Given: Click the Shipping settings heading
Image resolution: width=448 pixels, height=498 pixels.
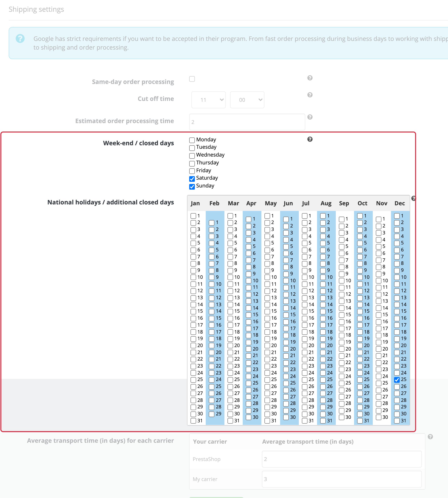Looking at the screenshot, I should [x=36, y=9].
